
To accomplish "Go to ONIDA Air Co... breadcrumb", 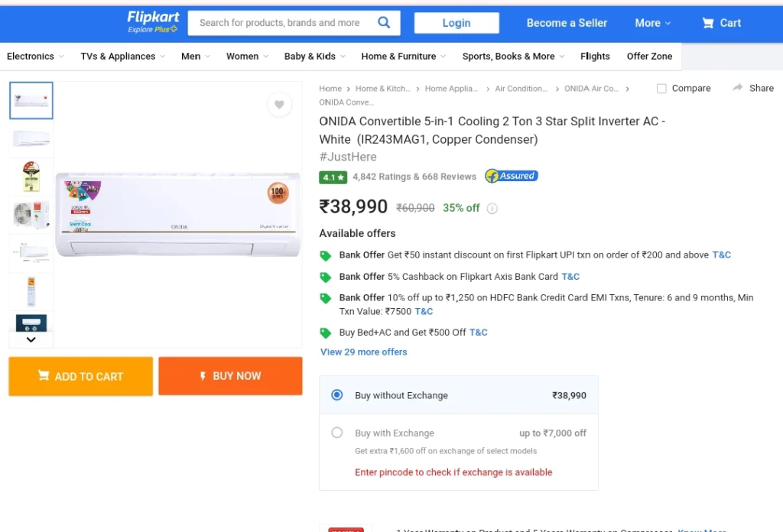I will pos(591,89).
